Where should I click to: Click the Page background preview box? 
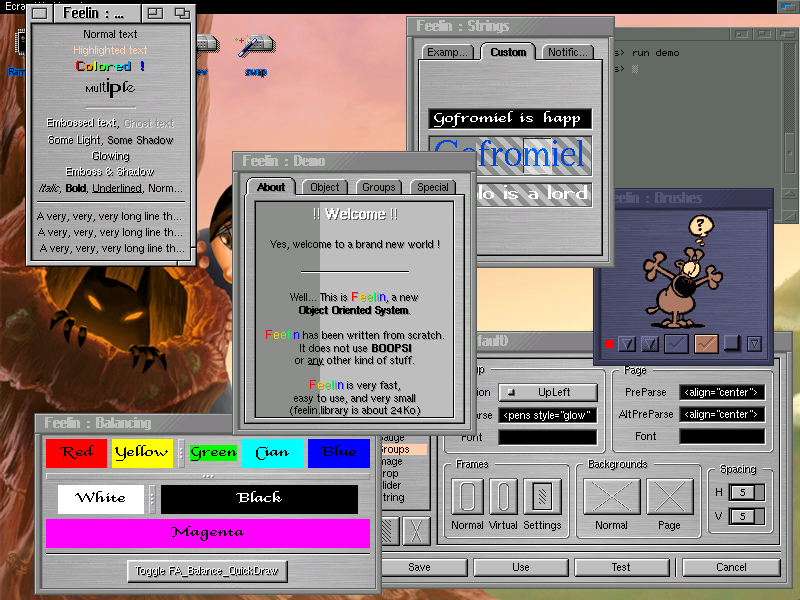(669, 496)
